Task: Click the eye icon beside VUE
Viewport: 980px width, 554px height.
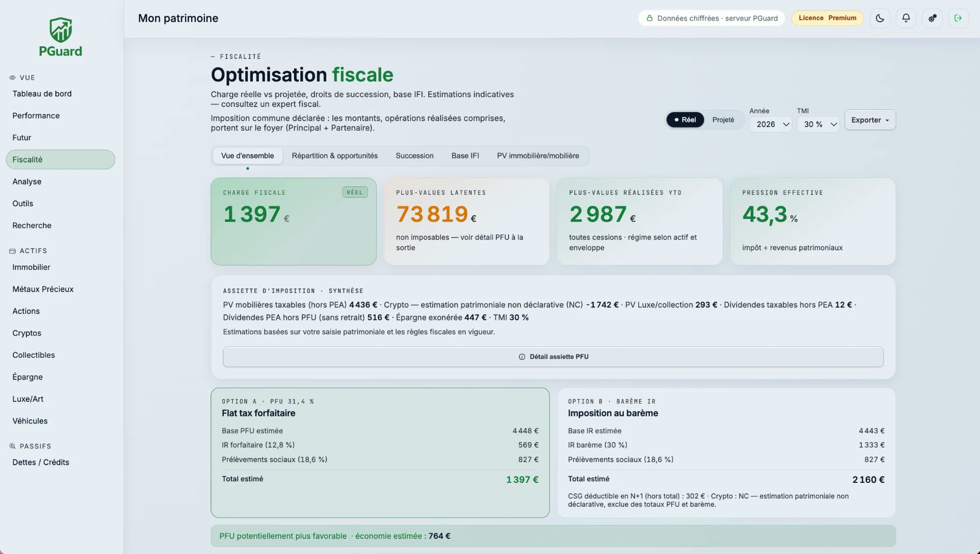Action: click(x=12, y=78)
